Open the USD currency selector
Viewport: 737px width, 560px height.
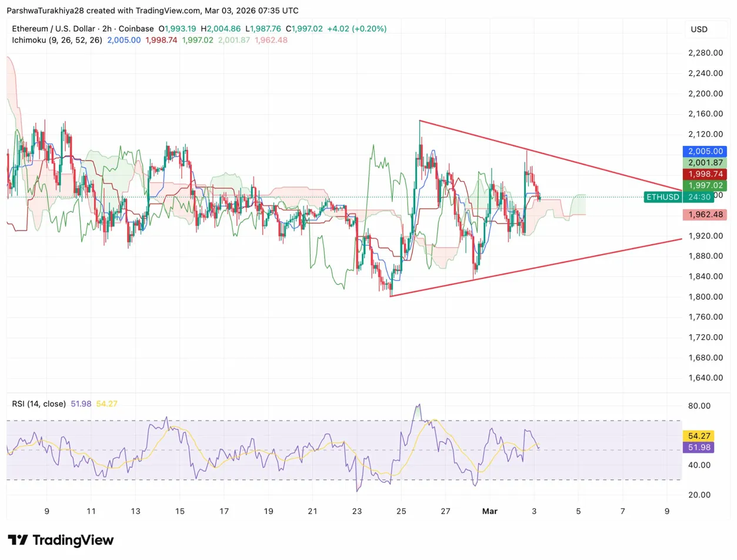699,29
